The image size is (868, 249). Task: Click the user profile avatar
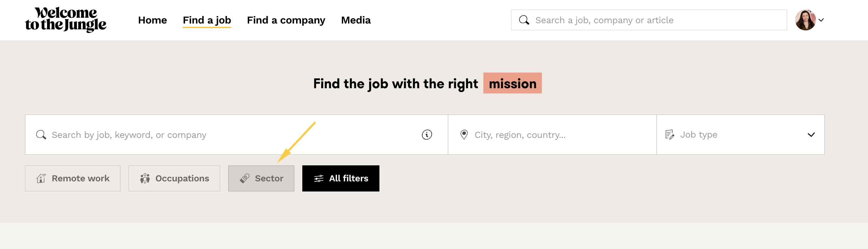(x=805, y=20)
